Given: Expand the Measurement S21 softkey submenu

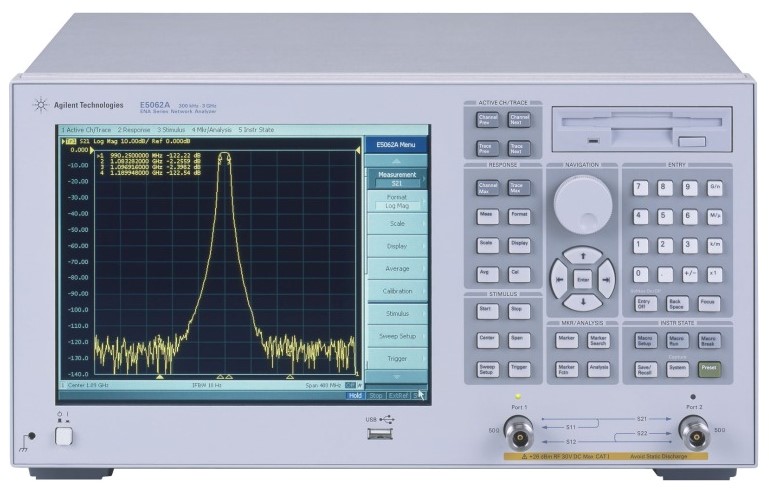Looking at the screenshot, I should tap(396, 178).
